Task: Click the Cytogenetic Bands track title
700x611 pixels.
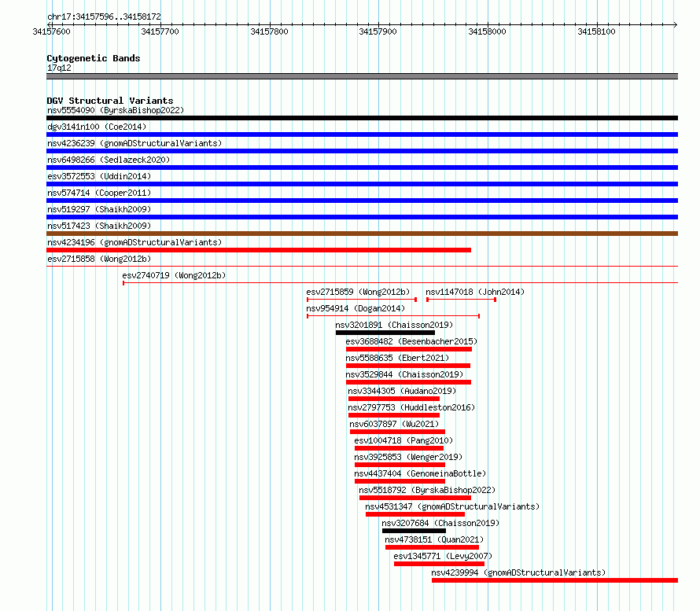Action: [x=94, y=58]
